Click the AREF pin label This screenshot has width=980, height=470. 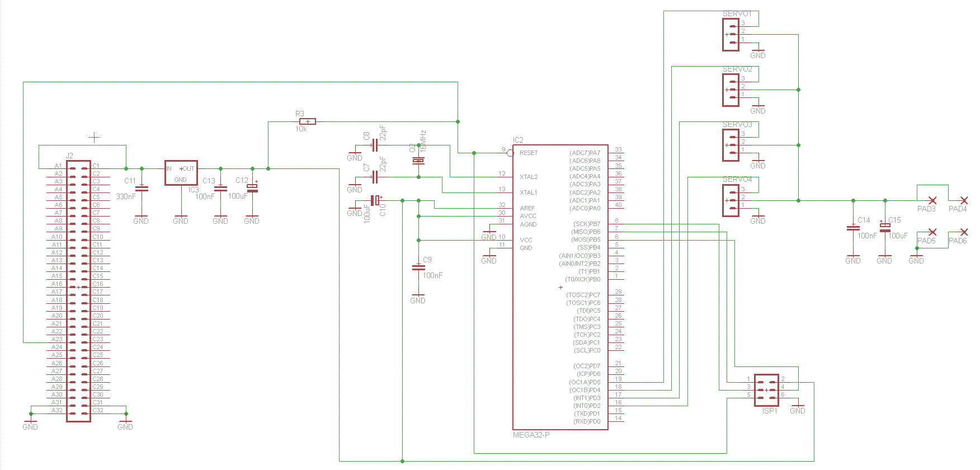(527, 208)
